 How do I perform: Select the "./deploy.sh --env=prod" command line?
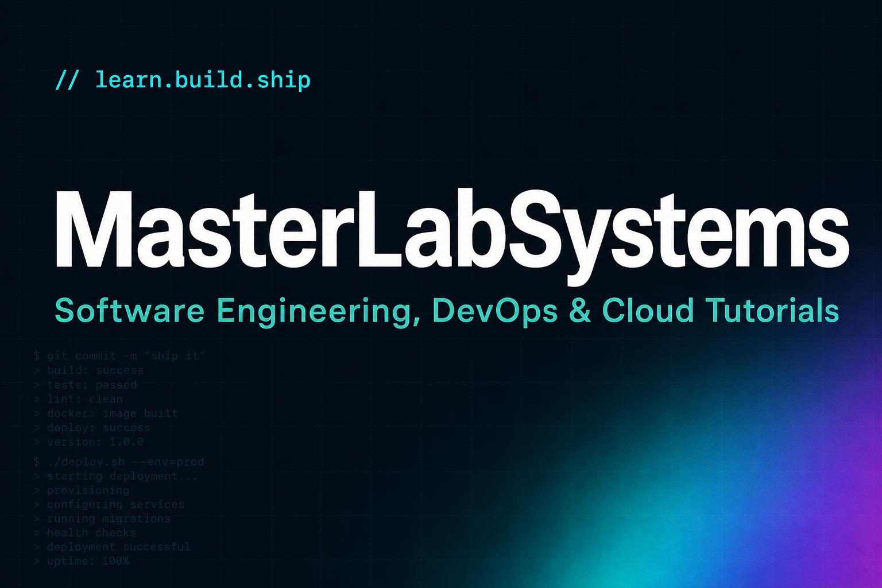pos(119,462)
